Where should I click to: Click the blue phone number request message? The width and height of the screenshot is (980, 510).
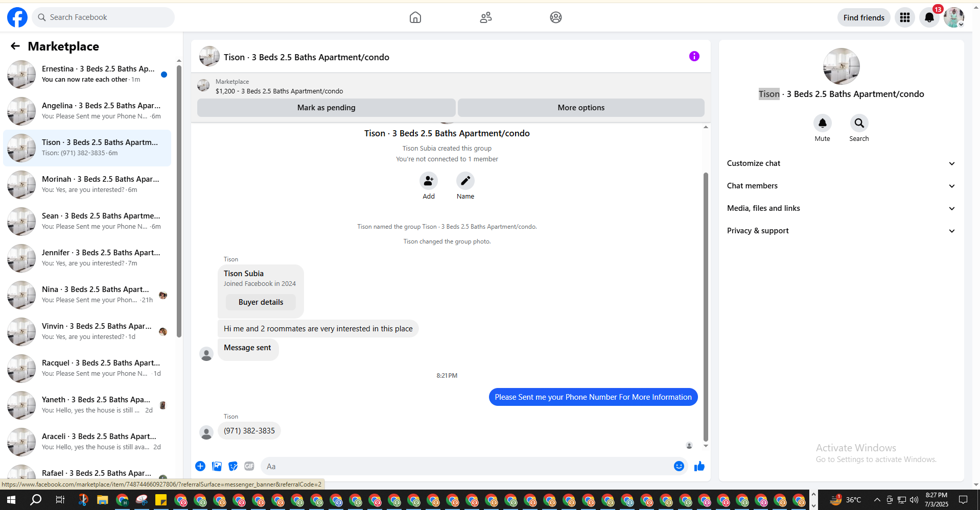click(593, 397)
